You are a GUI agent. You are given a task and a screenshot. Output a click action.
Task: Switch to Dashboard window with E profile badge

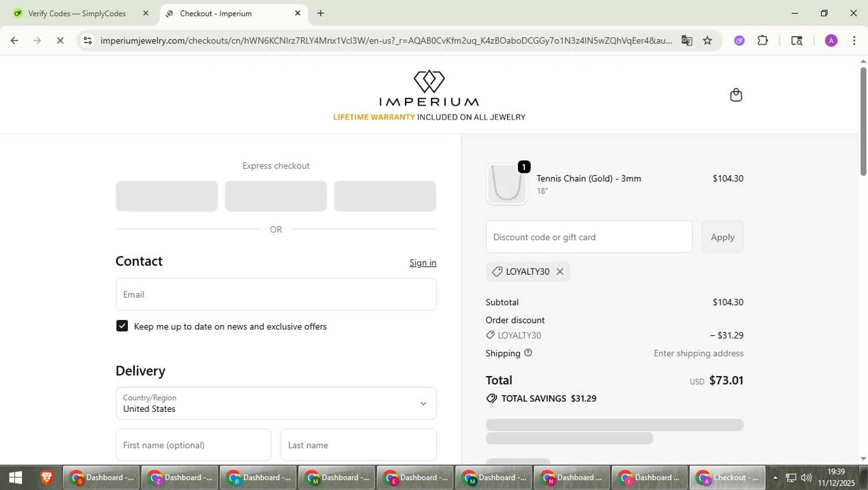click(415, 477)
